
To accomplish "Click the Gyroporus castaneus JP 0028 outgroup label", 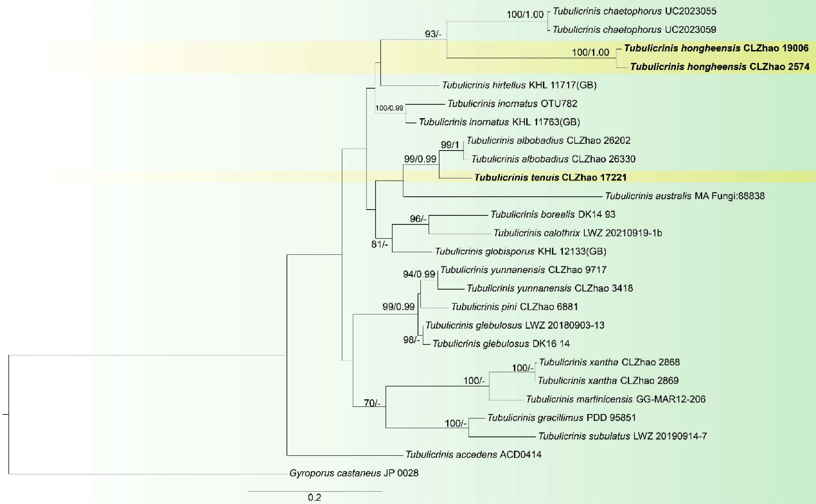I will 354,473.
